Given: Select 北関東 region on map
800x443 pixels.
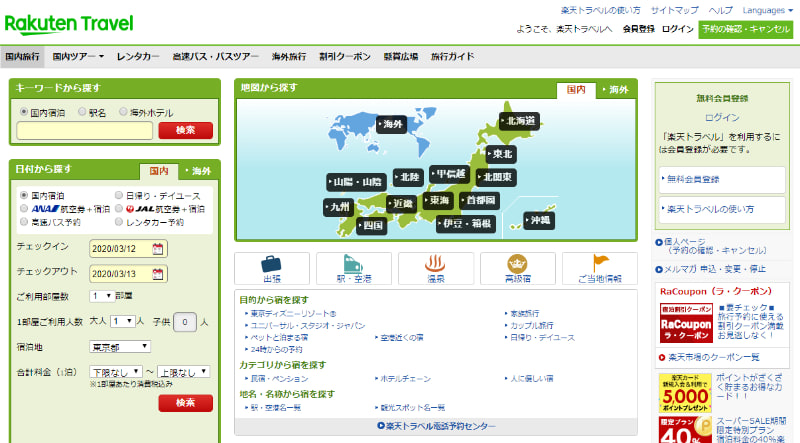Looking at the screenshot, I should click(496, 177).
